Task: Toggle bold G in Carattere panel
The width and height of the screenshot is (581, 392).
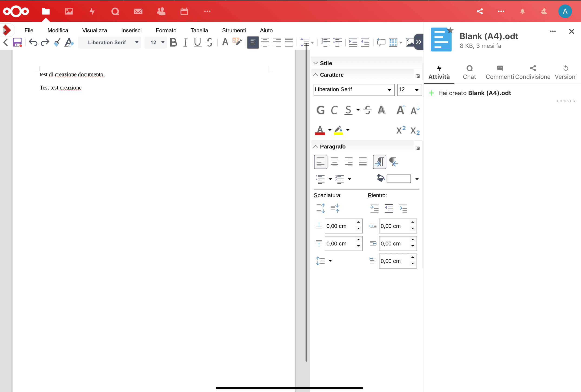Action: 320,110
